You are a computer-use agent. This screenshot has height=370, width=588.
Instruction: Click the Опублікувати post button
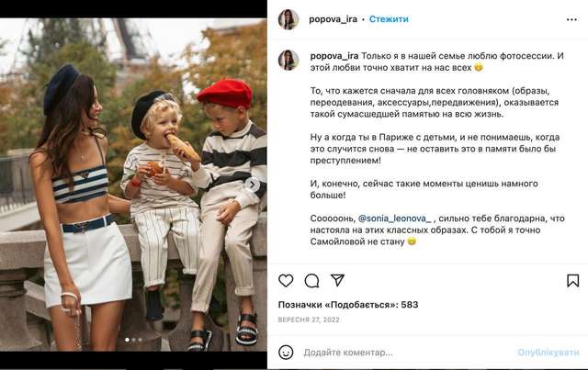[548, 353]
